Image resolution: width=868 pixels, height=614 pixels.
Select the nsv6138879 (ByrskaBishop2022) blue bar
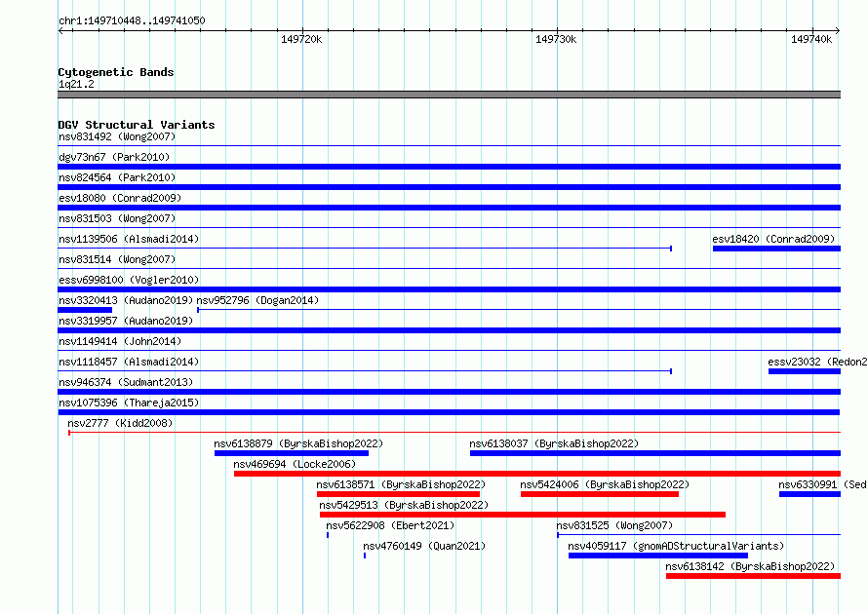[292, 453]
